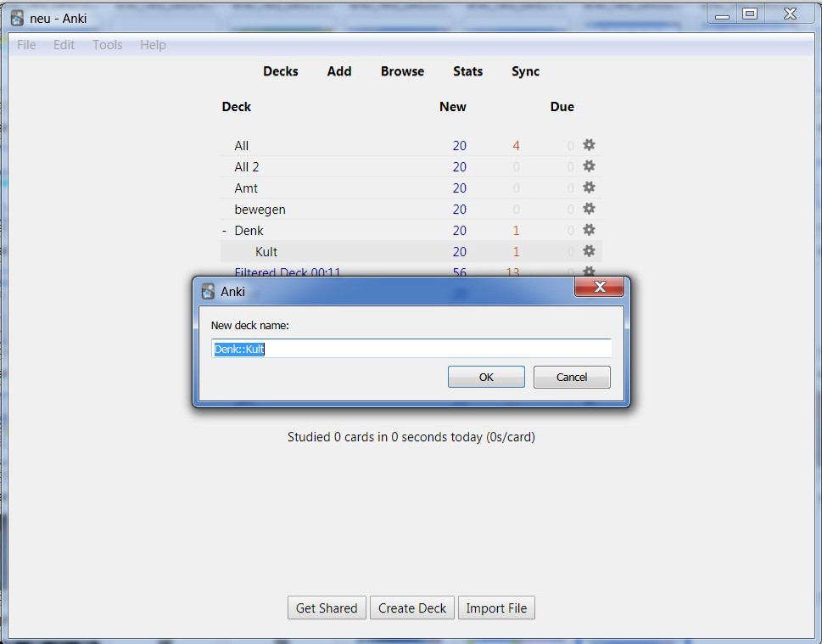Open options gear for All deck

click(589, 145)
